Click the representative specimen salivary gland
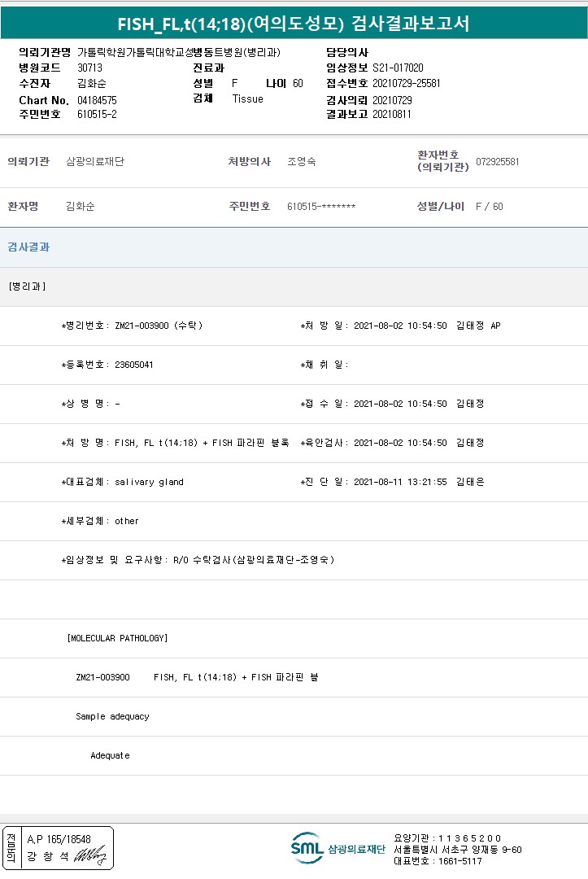Screen dimensions: 588x879 tap(149, 482)
